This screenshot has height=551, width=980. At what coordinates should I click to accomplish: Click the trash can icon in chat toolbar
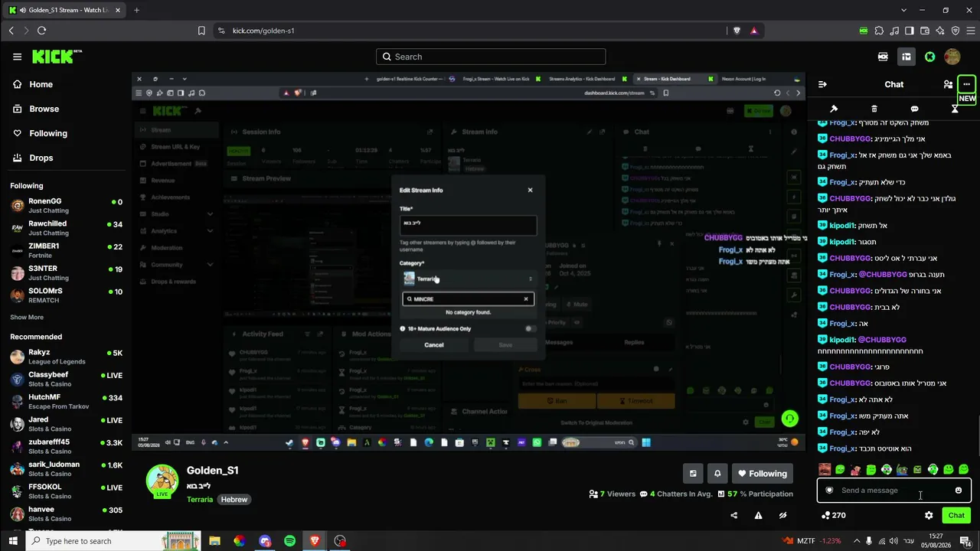tap(874, 109)
